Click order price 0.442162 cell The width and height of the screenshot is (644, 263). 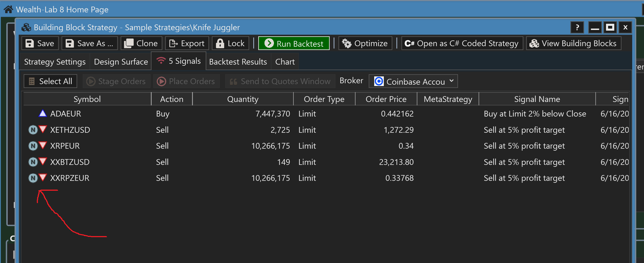click(397, 113)
